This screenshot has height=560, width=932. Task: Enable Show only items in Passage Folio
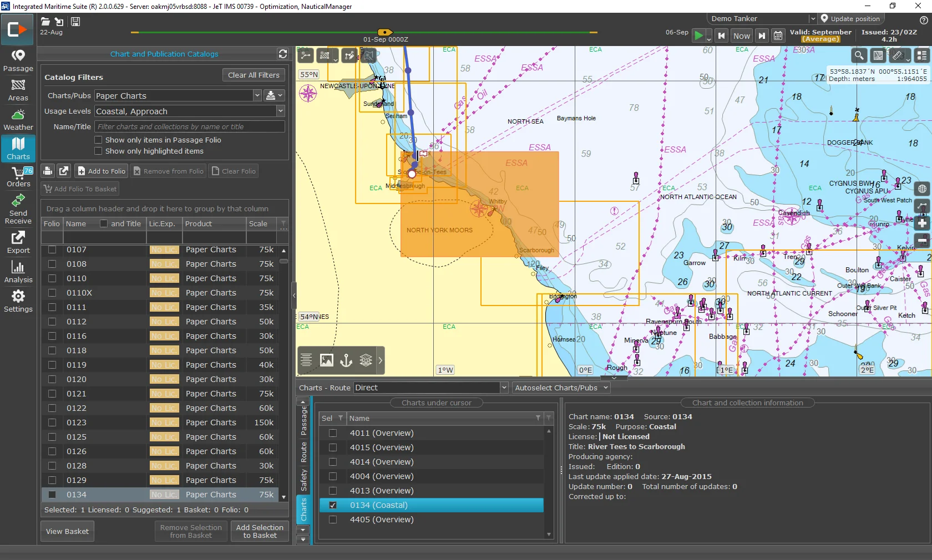[98, 140]
